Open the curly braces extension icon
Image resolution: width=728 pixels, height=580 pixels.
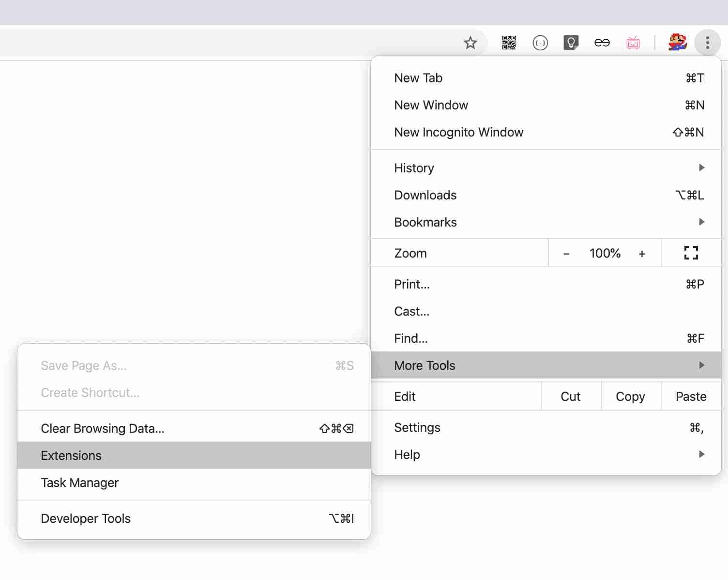pyautogui.click(x=540, y=43)
